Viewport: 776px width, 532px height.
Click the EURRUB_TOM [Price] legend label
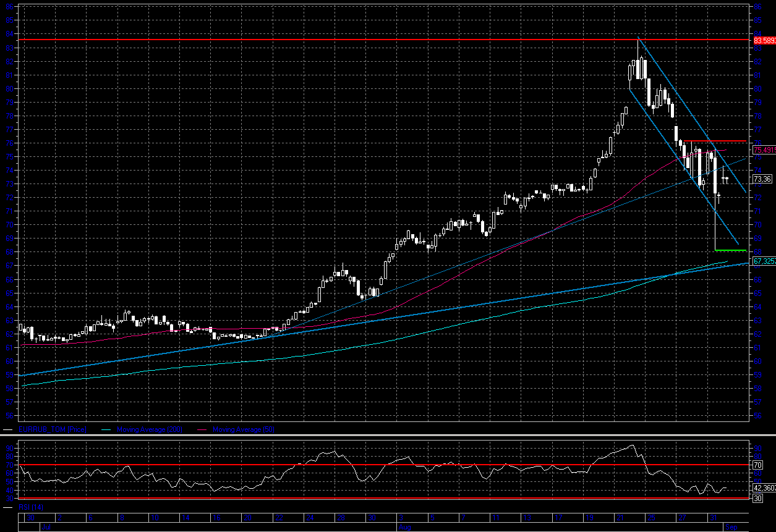click(x=52, y=429)
